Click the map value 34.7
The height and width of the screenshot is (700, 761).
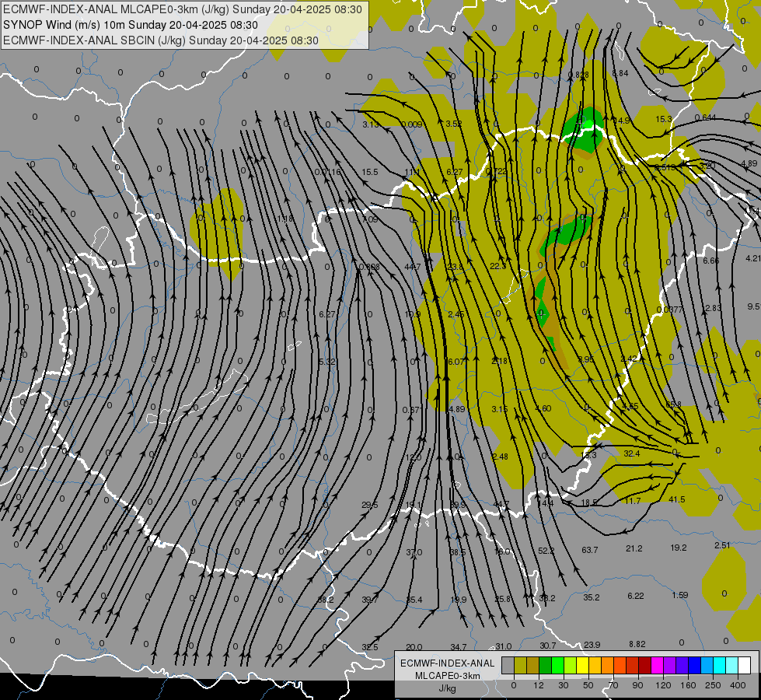458,647
